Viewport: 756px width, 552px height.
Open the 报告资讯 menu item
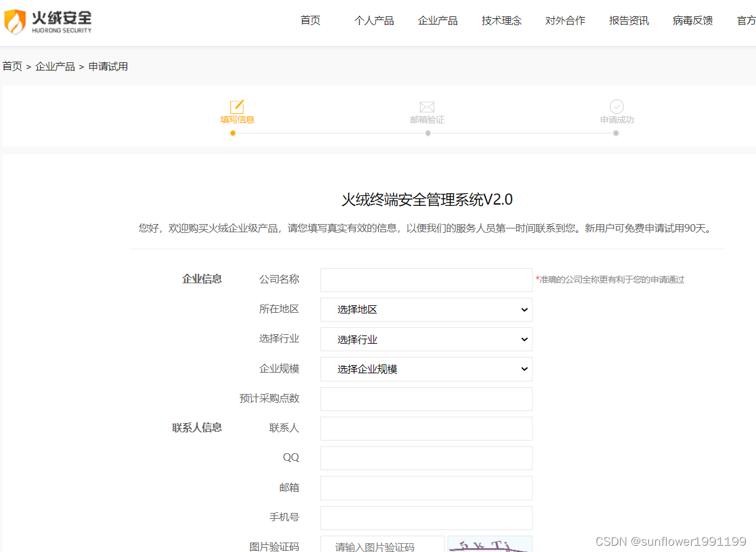[x=629, y=21]
